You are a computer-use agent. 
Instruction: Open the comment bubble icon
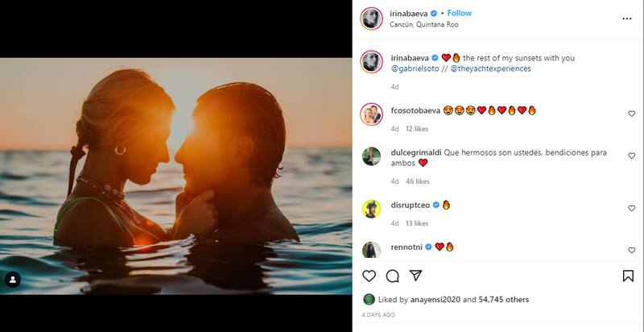[x=392, y=276]
